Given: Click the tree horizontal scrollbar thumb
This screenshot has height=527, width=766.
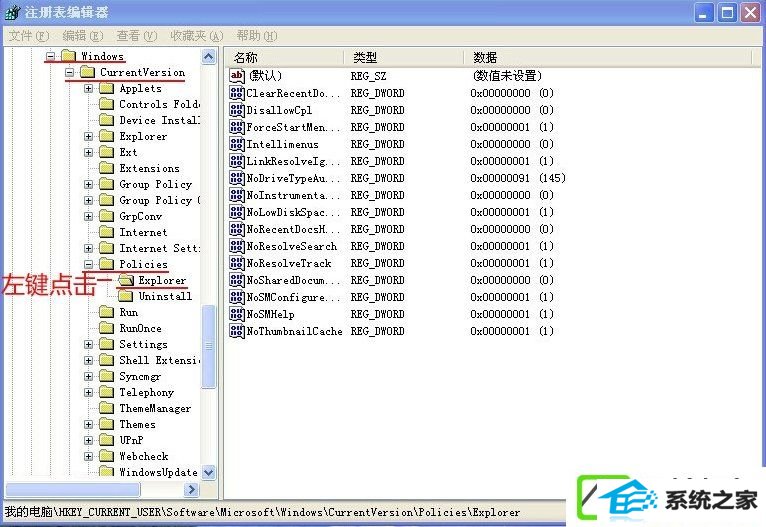Looking at the screenshot, I should tap(73, 489).
